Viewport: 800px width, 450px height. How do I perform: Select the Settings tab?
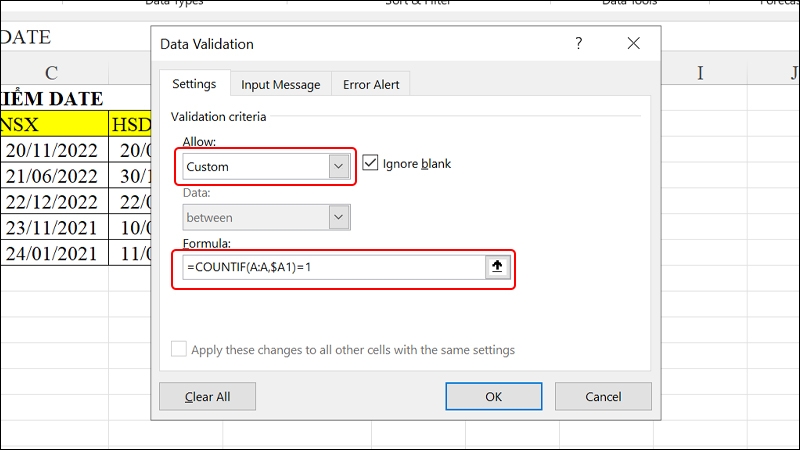pyautogui.click(x=194, y=84)
